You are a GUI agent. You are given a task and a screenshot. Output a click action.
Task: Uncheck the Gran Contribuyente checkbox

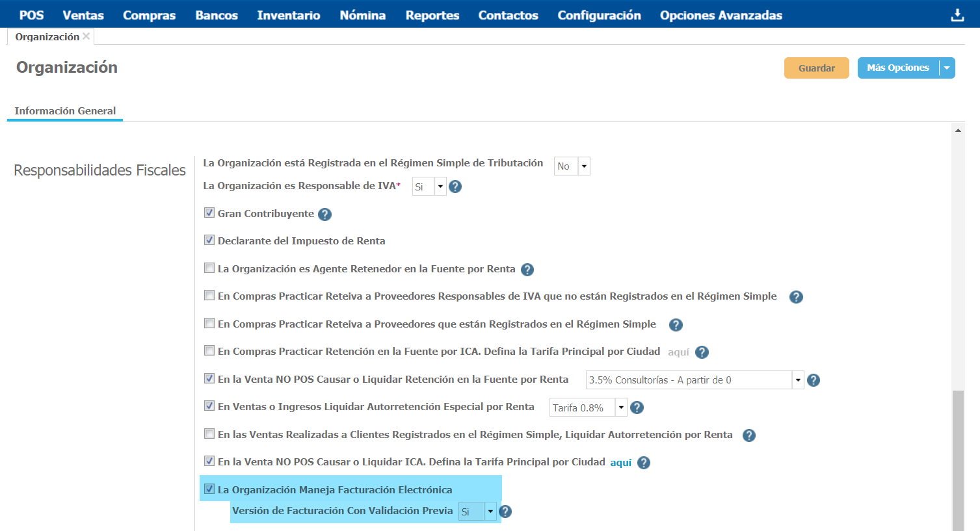209,213
